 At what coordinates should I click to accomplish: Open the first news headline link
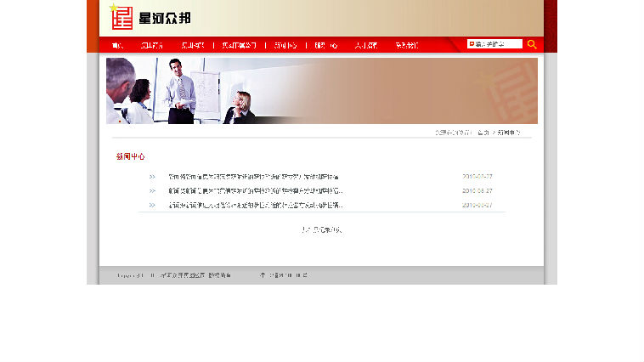[253, 177]
